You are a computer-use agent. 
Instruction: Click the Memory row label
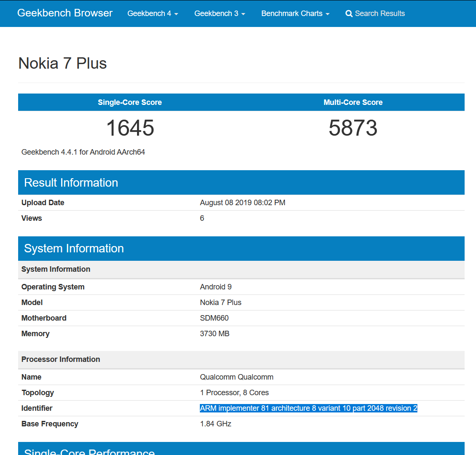[x=35, y=334]
